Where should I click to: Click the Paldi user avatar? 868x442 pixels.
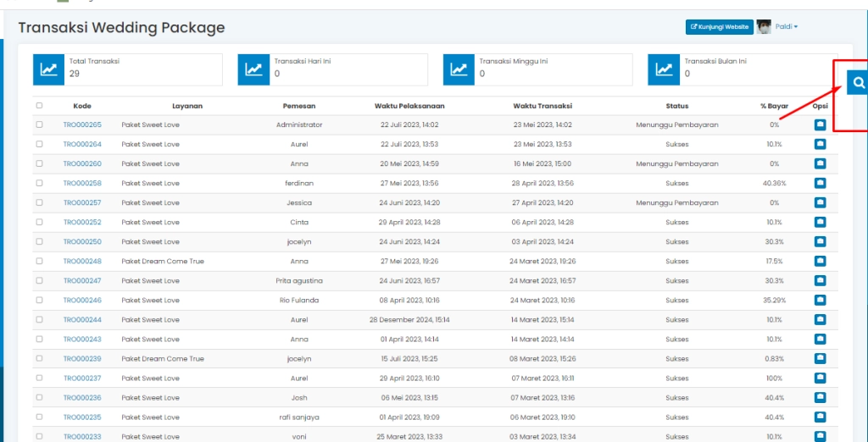[x=764, y=27]
